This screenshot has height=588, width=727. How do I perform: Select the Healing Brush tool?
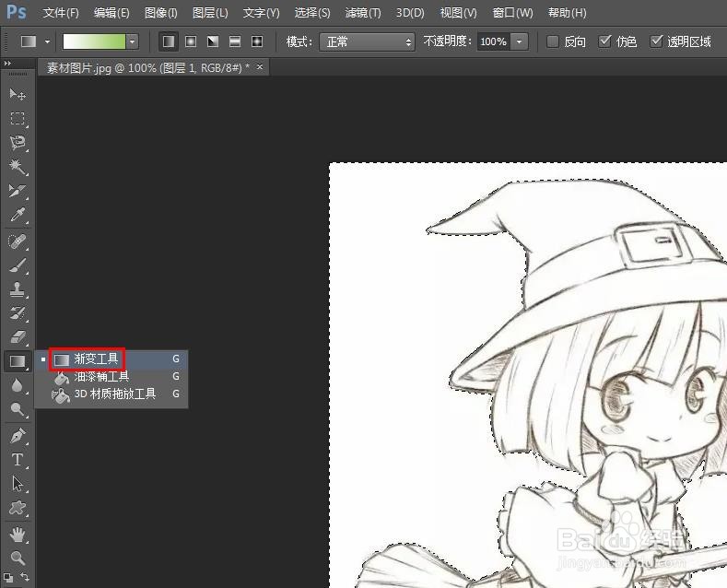(x=18, y=241)
